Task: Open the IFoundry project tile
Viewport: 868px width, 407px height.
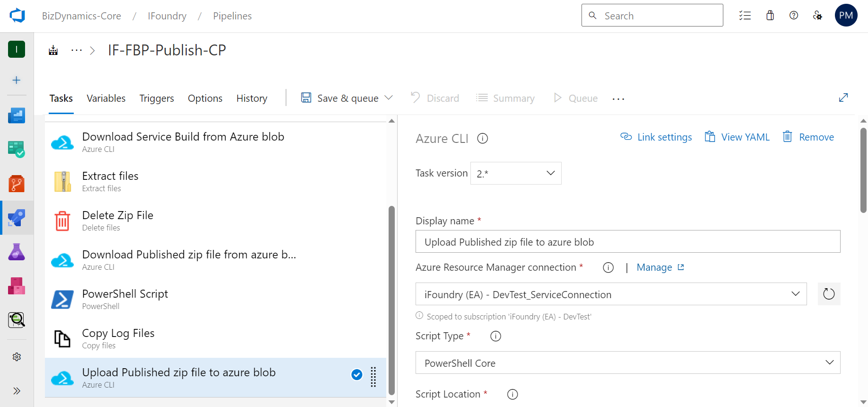Action: (x=17, y=49)
